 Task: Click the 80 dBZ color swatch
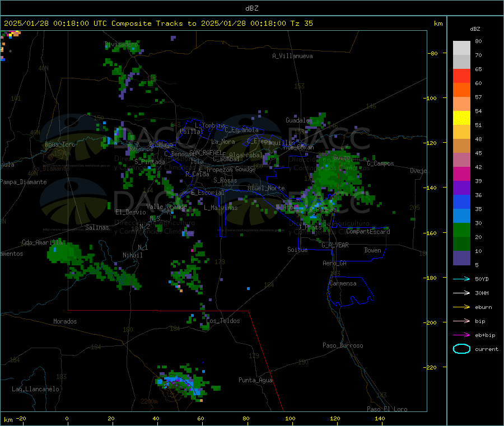tap(461, 48)
